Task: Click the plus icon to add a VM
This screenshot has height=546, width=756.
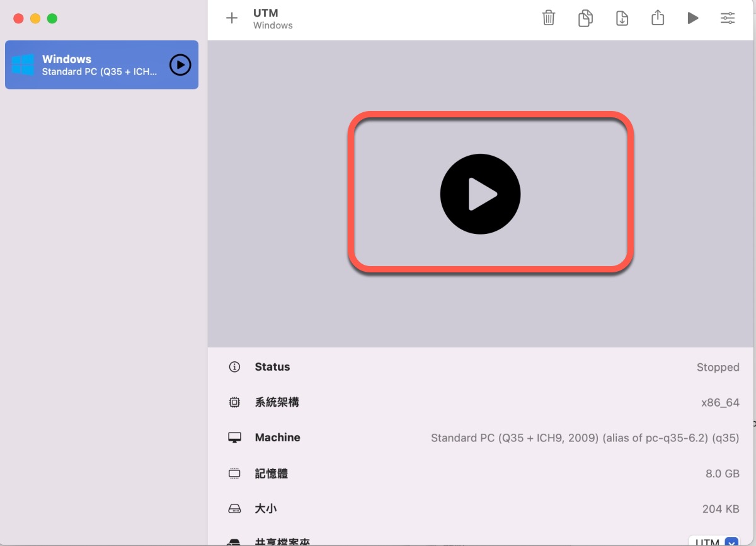Action: pos(232,18)
